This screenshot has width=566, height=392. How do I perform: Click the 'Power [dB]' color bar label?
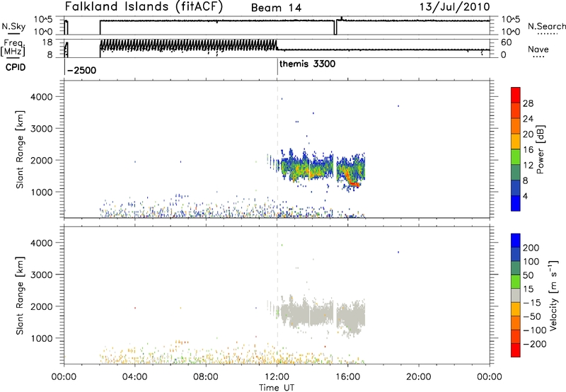(x=541, y=149)
